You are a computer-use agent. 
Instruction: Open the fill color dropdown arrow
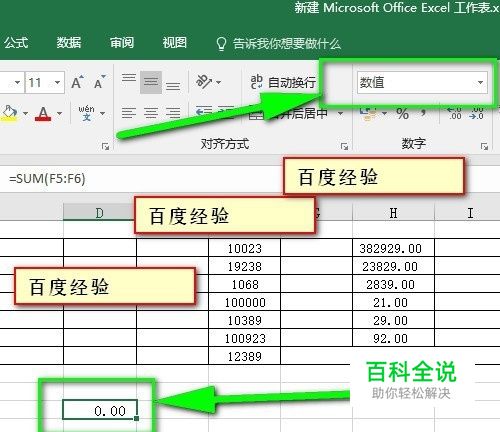click(x=26, y=113)
